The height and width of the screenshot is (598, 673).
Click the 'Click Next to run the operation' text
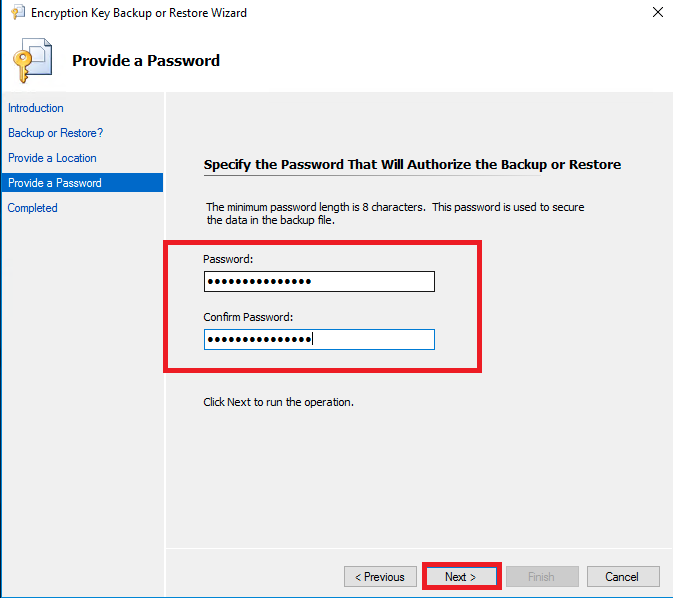(279, 402)
